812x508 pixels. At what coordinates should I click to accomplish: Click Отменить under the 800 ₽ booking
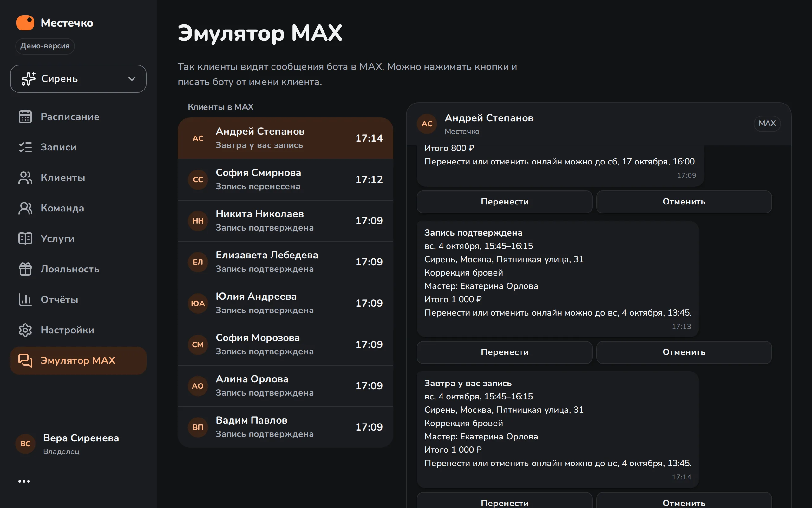click(x=684, y=202)
